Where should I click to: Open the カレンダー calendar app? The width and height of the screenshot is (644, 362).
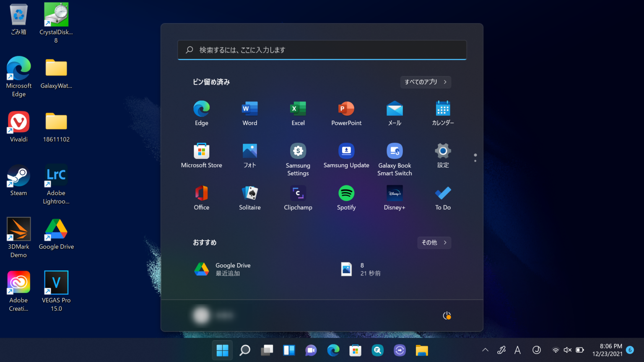442,113
